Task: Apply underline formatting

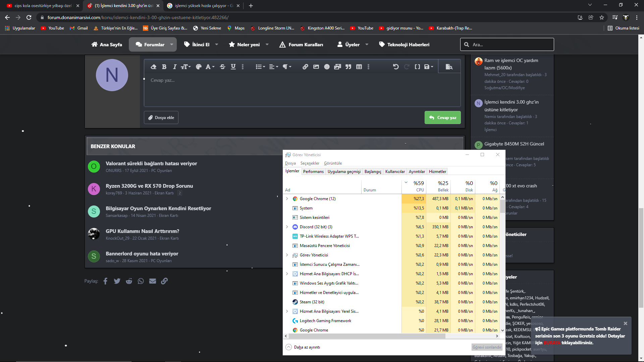Action: [x=233, y=67]
